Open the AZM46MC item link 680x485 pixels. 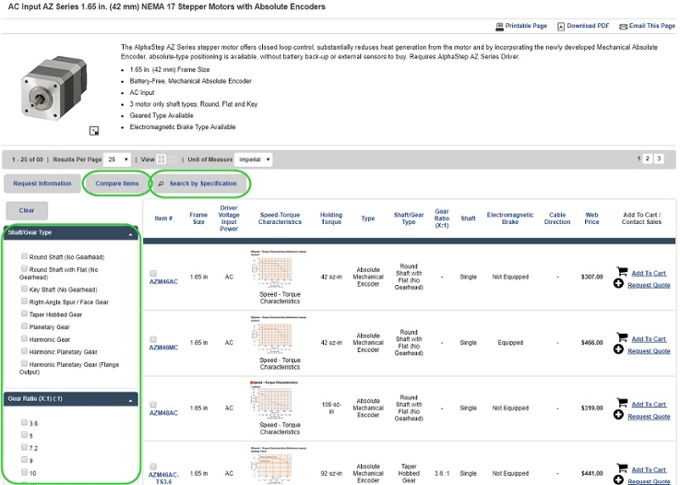coord(163,347)
